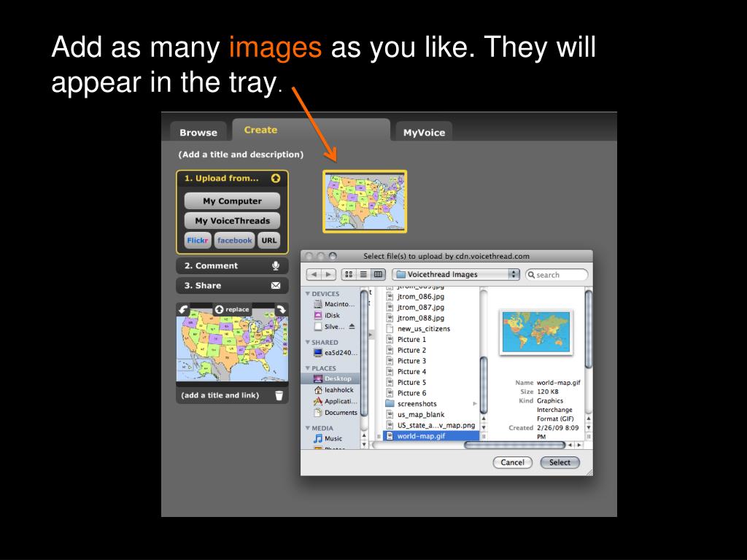Open the screenshots folder
This screenshot has height=560, width=747.
click(x=430, y=404)
